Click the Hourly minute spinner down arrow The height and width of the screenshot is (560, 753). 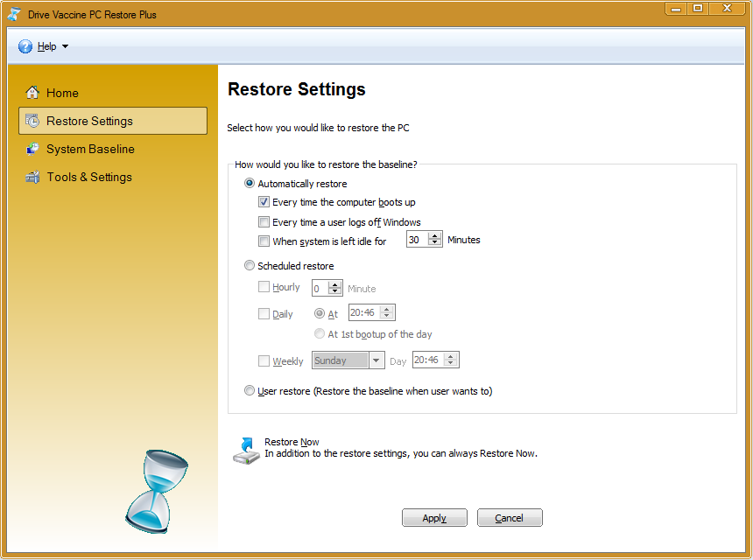[x=334, y=291]
